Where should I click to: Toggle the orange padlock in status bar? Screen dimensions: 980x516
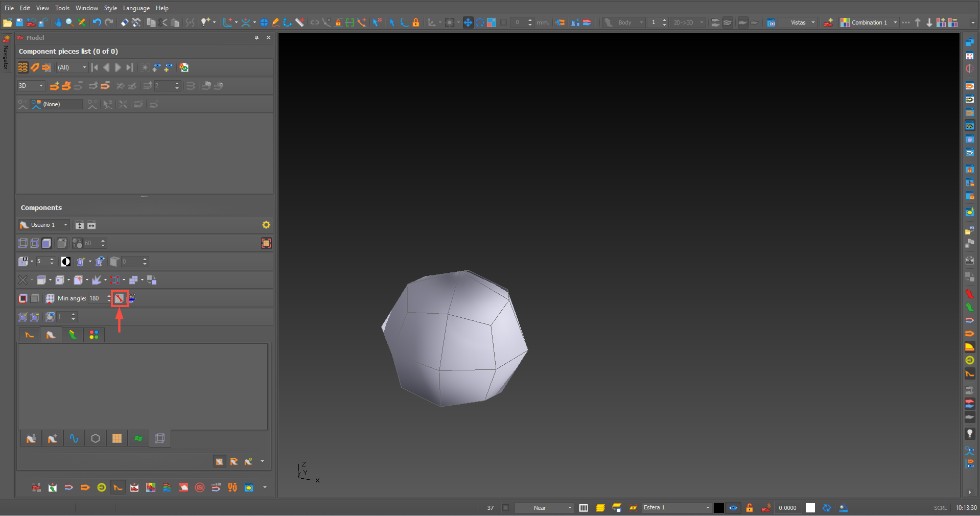749,508
